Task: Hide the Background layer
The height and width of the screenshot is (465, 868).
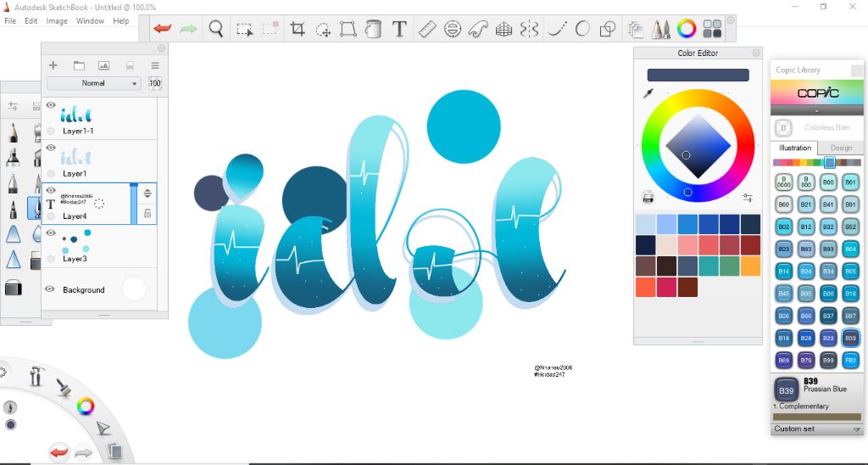Action: tap(50, 289)
